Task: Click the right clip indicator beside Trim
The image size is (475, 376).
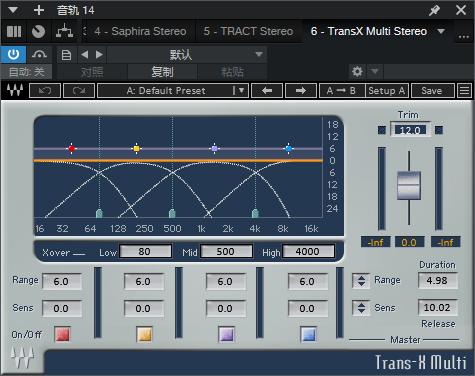Action: 439,130
